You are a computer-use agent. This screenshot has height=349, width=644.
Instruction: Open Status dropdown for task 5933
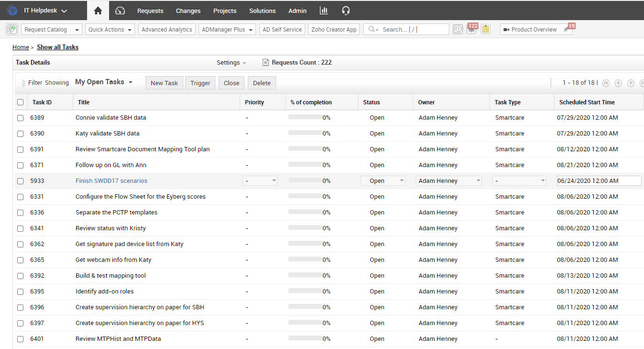[x=383, y=181]
